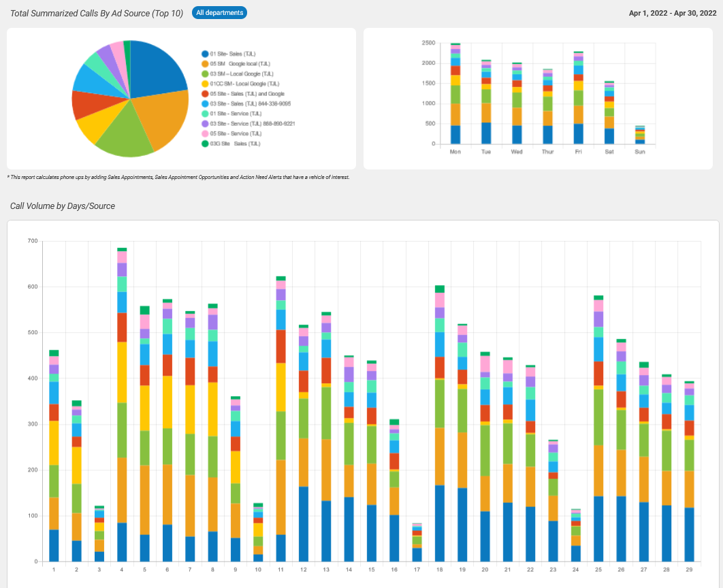723x588 pixels.
Task: Click the Sun bar in weekday chart
Action: pos(640,135)
